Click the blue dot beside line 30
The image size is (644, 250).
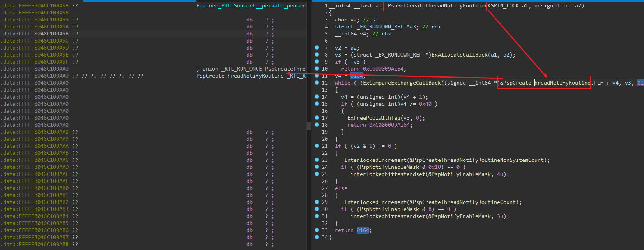pyautogui.click(x=317, y=209)
